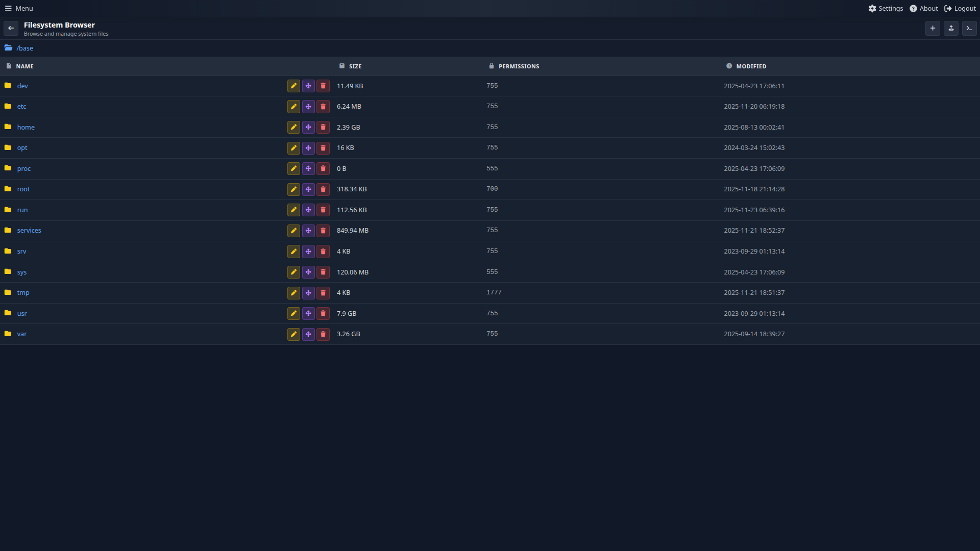This screenshot has height=551, width=980.
Task: Click the back arrow beside Filesystem Browser
Action: pos(11,28)
